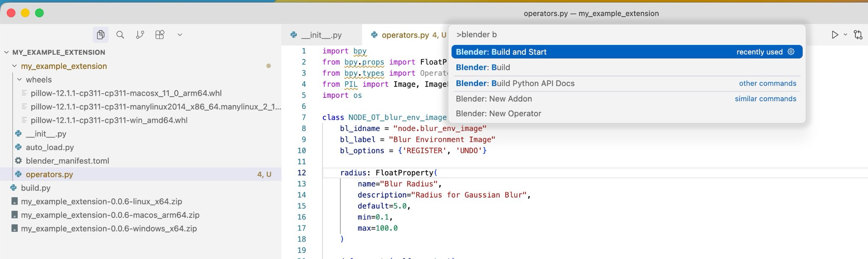Click file icon beside pillow win_amd64 wheel
Screen dimensions: 868x259
click(x=24, y=120)
